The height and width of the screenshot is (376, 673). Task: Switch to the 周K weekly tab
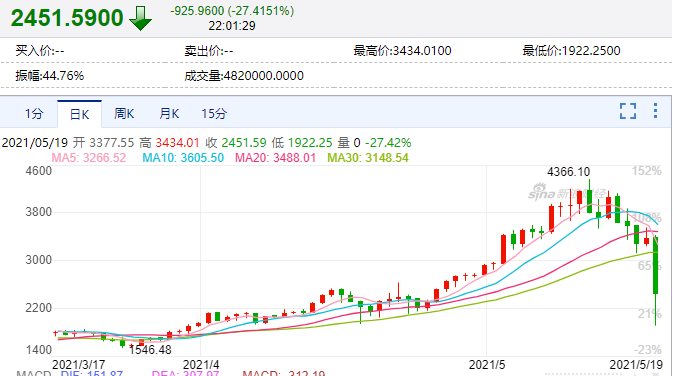(x=124, y=114)
